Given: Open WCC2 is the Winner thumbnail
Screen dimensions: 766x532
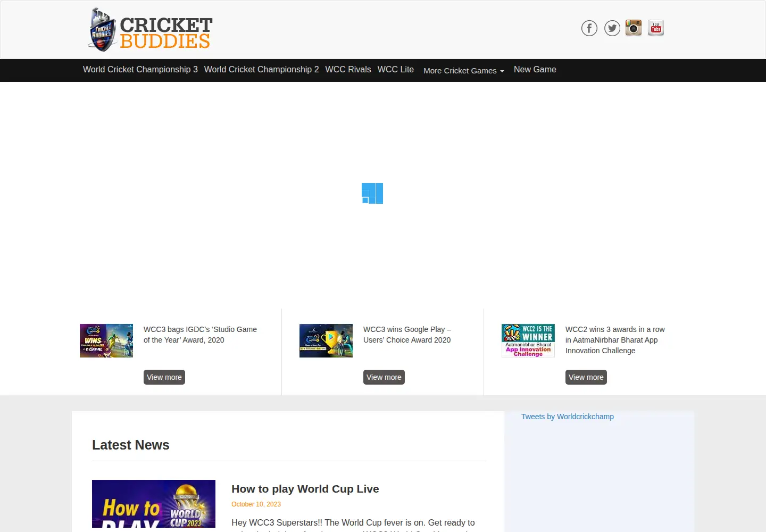Looking at the screenshot, I should [528, 340].
